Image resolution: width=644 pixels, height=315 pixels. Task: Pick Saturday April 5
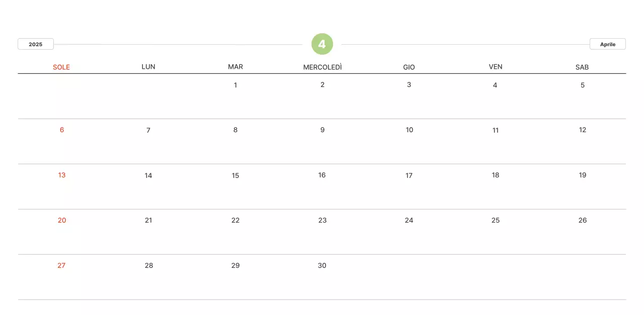click(x=583, y=85)
